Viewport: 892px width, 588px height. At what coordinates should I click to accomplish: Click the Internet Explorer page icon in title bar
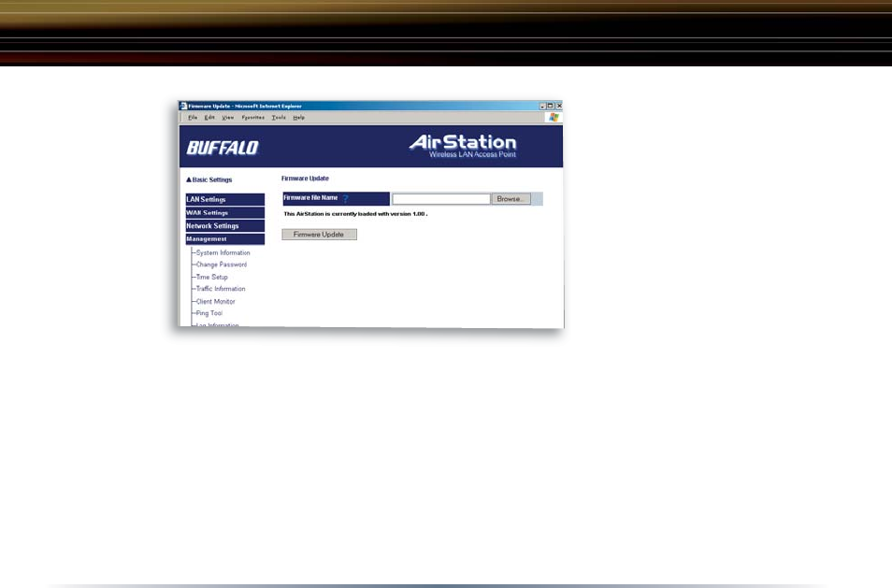(x=183, y=106)
